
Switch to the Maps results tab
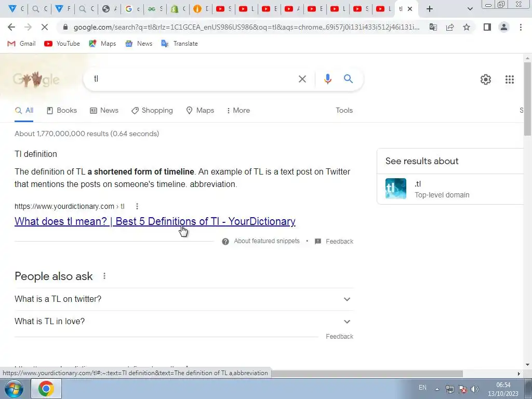pos(200,110)
